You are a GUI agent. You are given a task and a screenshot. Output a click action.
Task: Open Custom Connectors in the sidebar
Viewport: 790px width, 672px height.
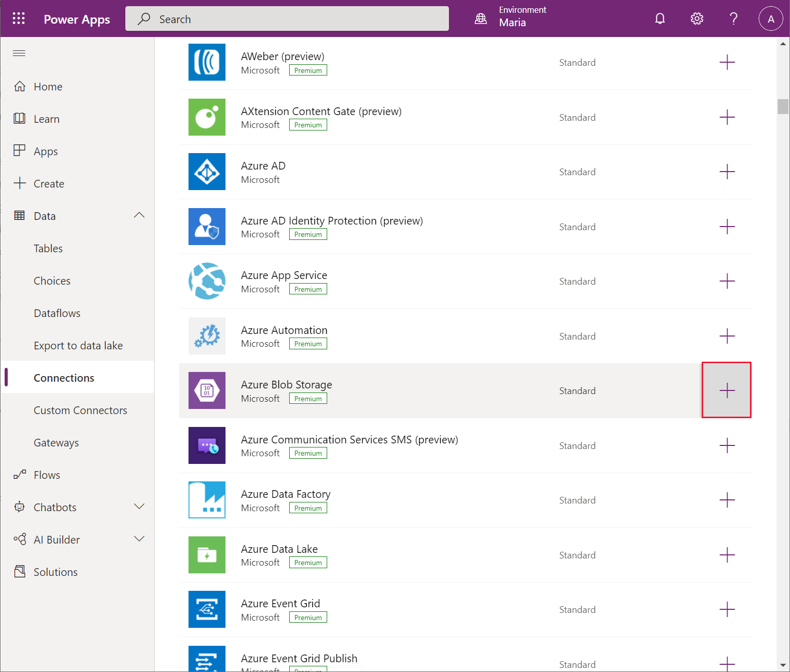[77, 410]
